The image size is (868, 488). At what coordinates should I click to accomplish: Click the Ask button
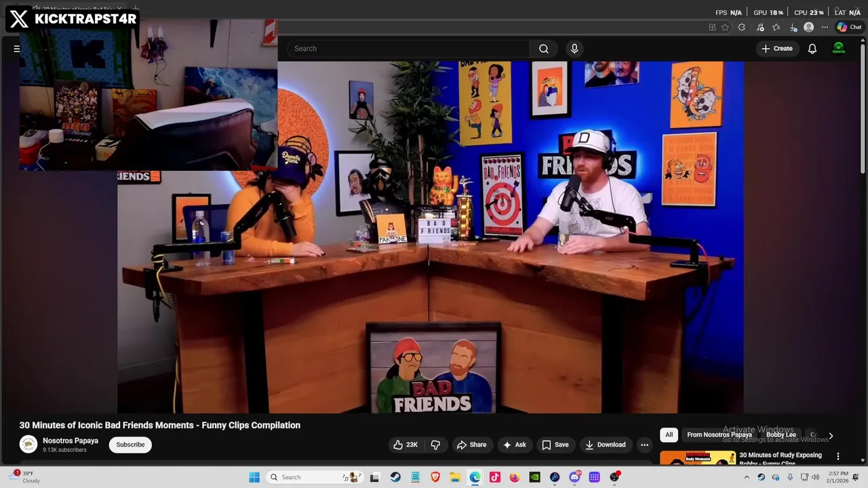(514, 445)
